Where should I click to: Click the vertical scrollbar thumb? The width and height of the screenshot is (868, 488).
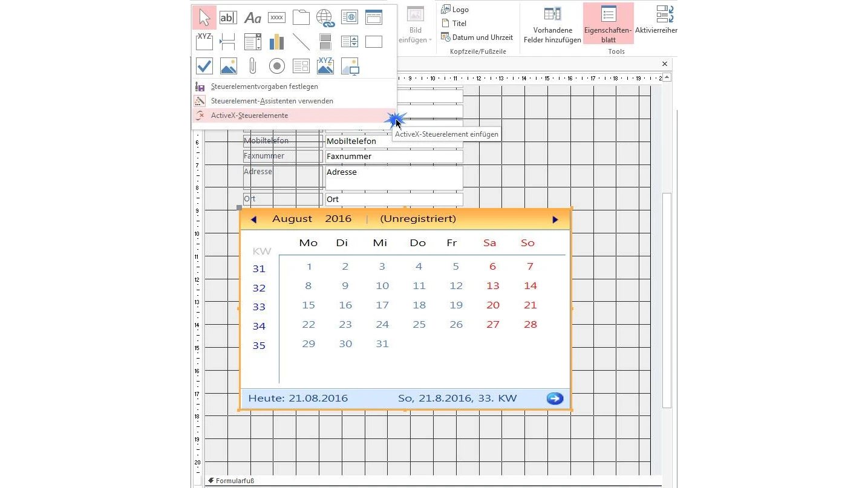pos(667,300)
